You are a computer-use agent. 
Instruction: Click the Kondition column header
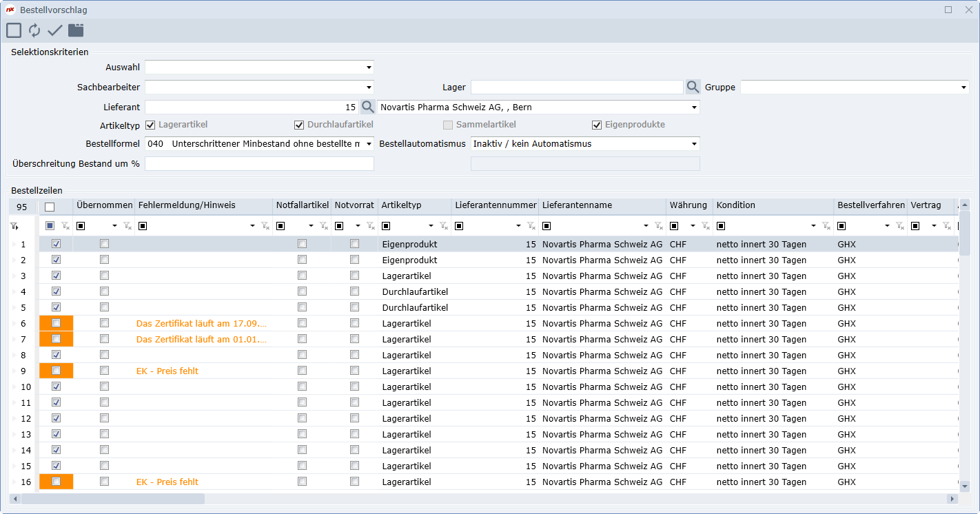[x=735, y=205]
